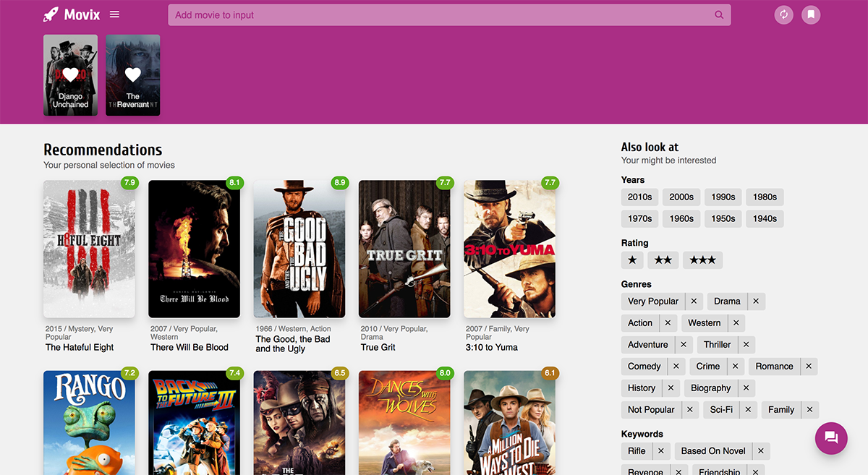
Task: Click the Biography genre label
Action: (x=711, y=388)
